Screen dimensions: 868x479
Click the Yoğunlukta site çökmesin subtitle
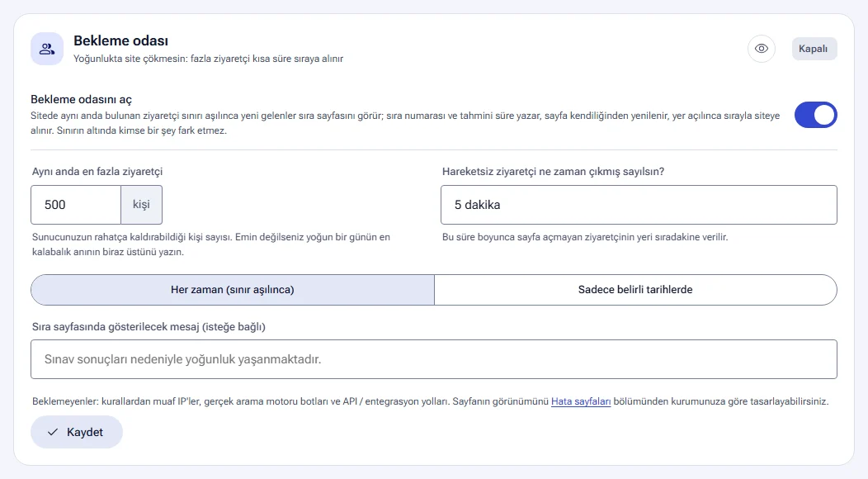click(x=208, y=59)
